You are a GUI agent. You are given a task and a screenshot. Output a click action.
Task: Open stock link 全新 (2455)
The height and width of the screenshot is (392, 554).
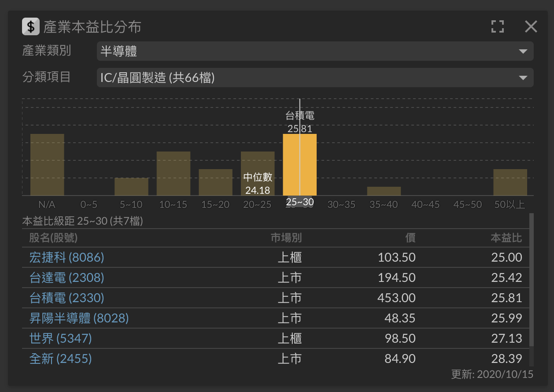point(61,359)
